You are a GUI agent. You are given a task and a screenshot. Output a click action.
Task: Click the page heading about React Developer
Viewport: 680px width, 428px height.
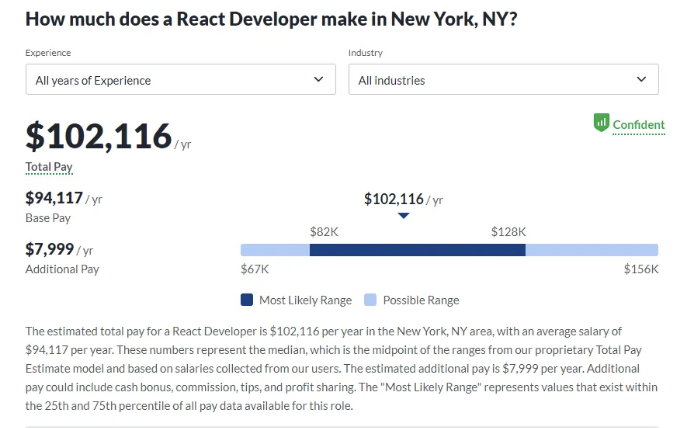pyautogui.click(x=271, y=20)
